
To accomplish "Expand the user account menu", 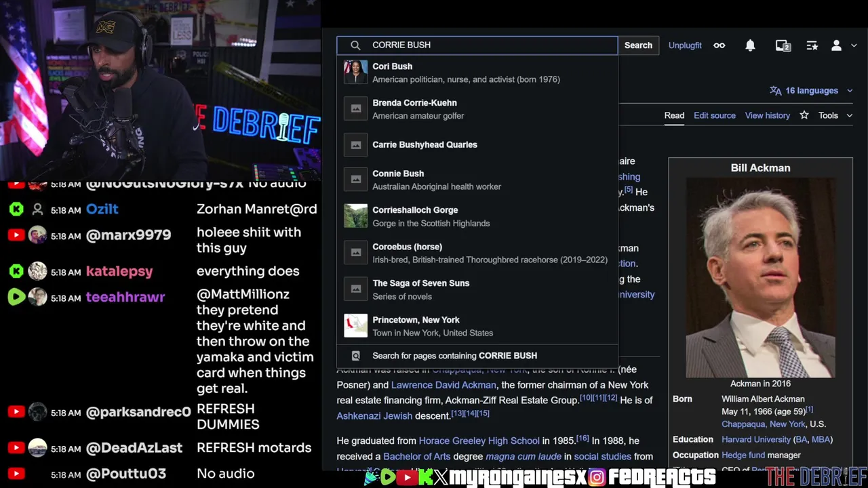I will coord(843,45).
